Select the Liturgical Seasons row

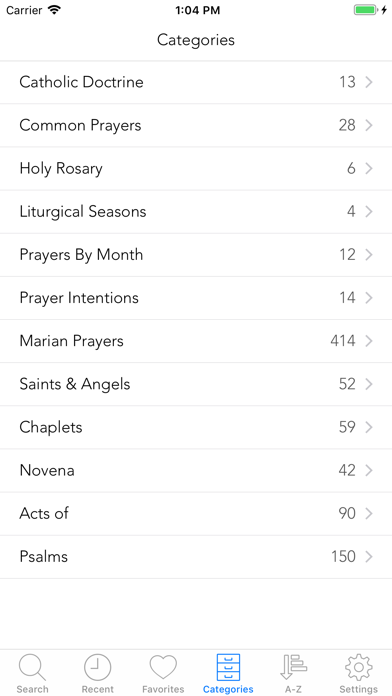pyautogui.click(x=196, y=211)
